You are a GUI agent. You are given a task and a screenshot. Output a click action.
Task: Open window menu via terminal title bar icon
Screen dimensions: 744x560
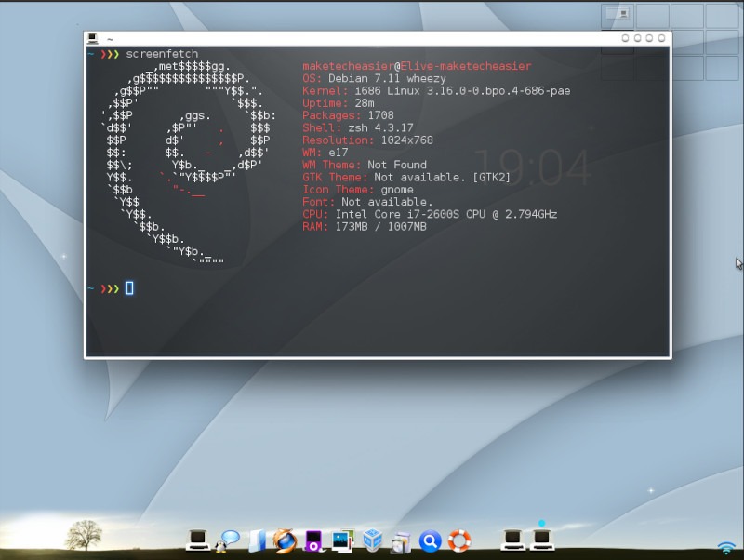[x=93, y=39]
